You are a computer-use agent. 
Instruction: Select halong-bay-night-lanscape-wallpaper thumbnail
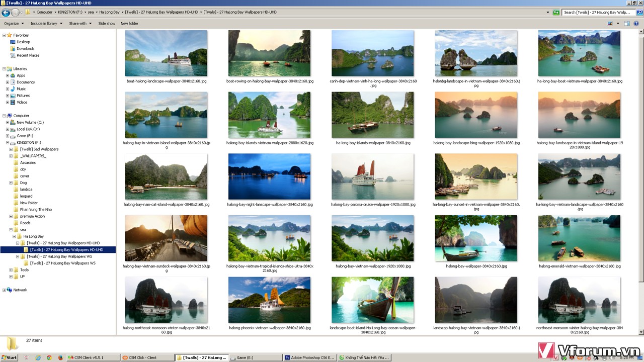coord(269,176)
